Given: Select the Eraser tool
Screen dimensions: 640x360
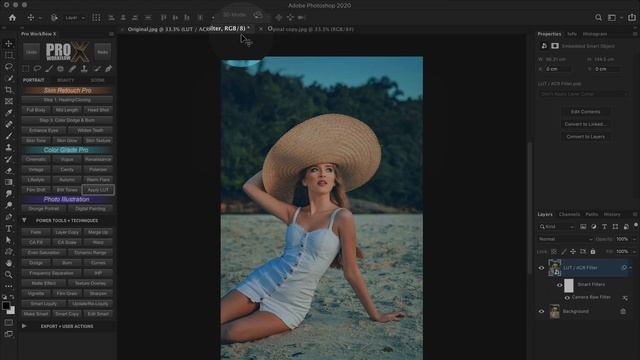Looking at the screenshot, I should point(9,171).
